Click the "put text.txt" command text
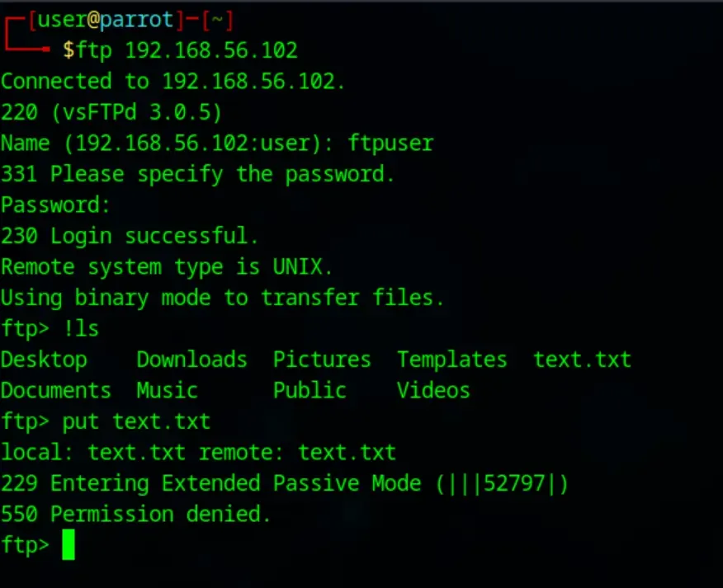This screenshot has width=723, height=588. [136, 421]
